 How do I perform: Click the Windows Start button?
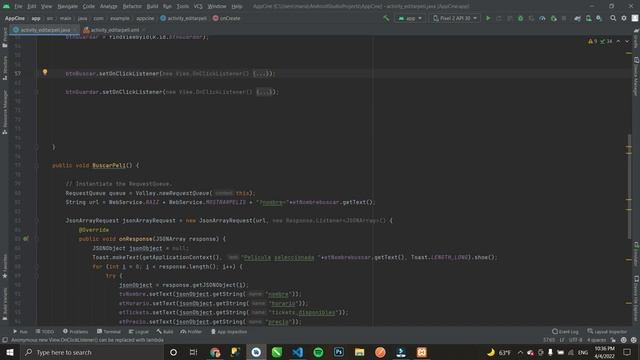click(x=10, y=352)
